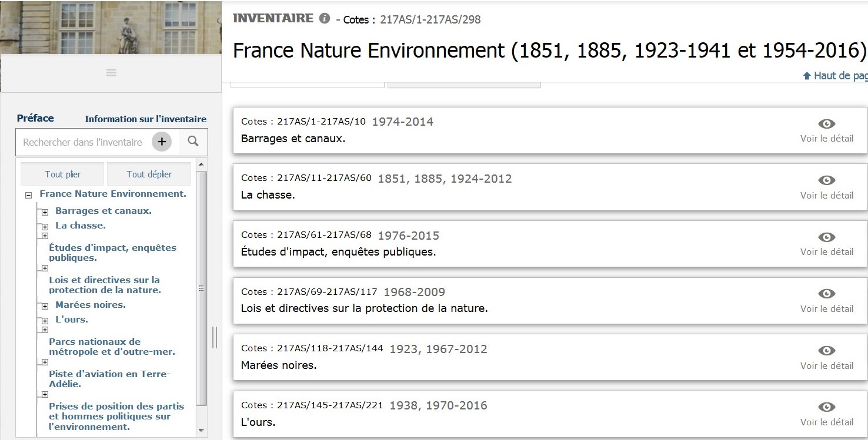The height and width of the screenshot is (440, 868).
Task: Click the eye icon for La chasse card
Action: (826, 180)
